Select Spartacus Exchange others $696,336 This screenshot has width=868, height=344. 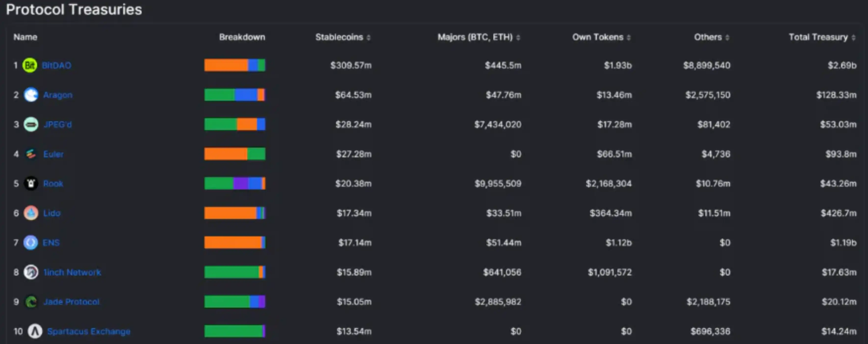(x=710, y=331)
